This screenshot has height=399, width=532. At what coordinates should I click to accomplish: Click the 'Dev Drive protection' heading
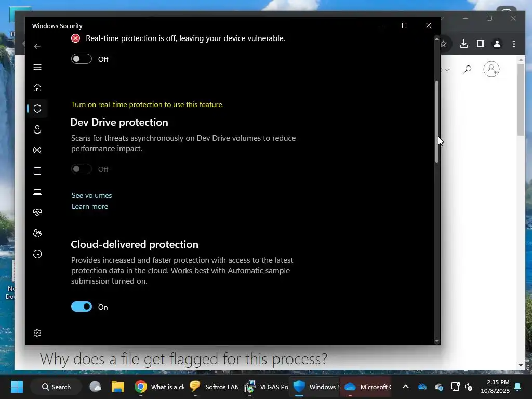pyautogui.click(x=119, y=122)
